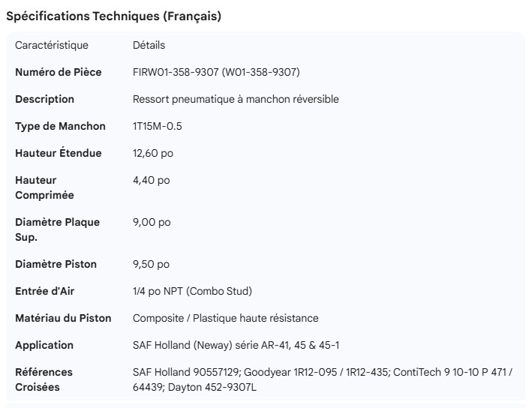Image resolution: width=532 pixels, height=408 pixels.
Task: Select the 'Hauteur Comprimée' row label
Action: (45, 187)
